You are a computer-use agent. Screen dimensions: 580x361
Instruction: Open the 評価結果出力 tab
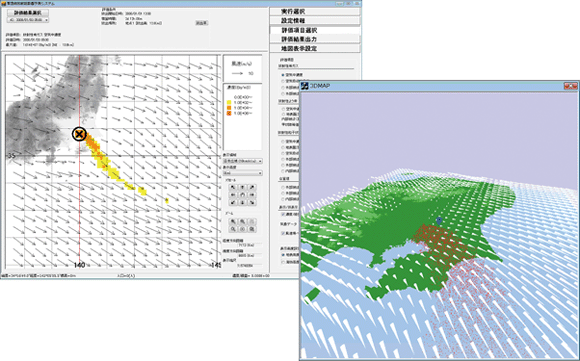315,39
